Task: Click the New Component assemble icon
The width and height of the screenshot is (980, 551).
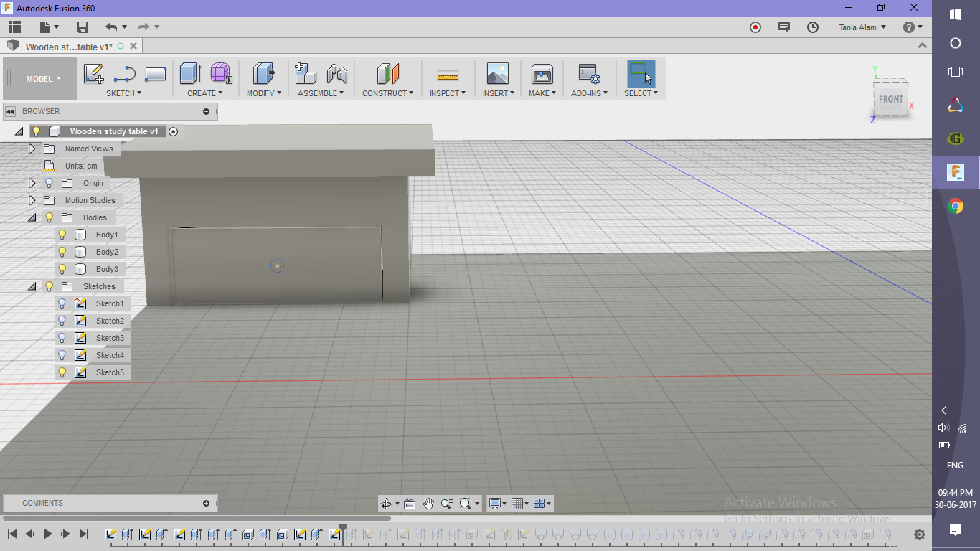Action: 306,74
